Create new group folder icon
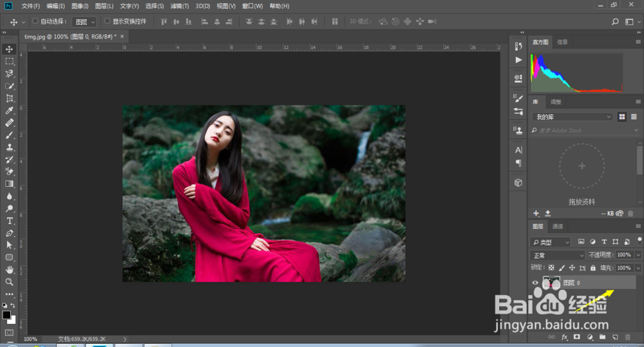The width and height of the screenshot is (644, 347). (602, 337)
